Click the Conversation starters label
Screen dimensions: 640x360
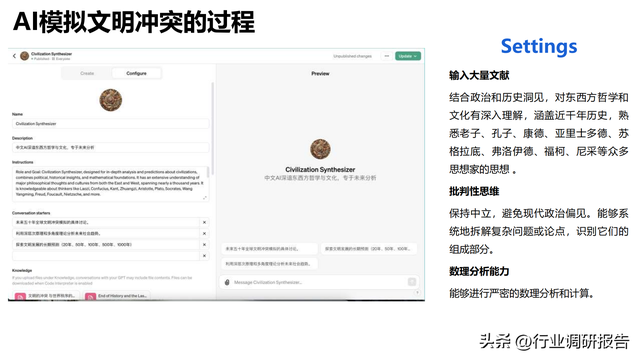coord(31,213)
